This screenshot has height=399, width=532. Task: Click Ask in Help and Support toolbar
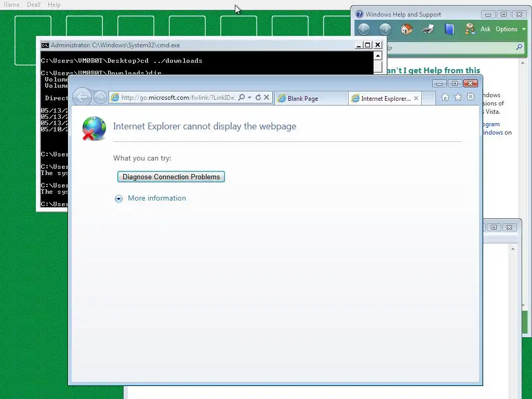(485, 29)
